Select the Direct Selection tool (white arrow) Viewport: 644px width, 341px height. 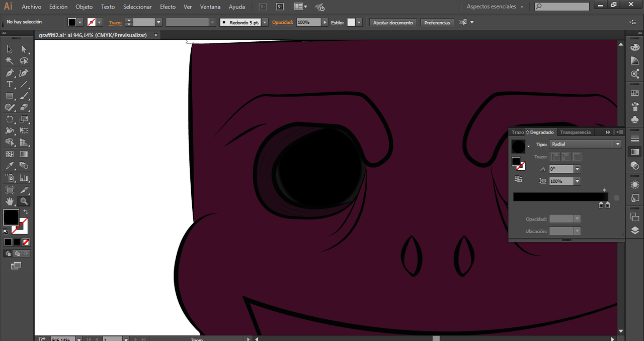[24, 49]
